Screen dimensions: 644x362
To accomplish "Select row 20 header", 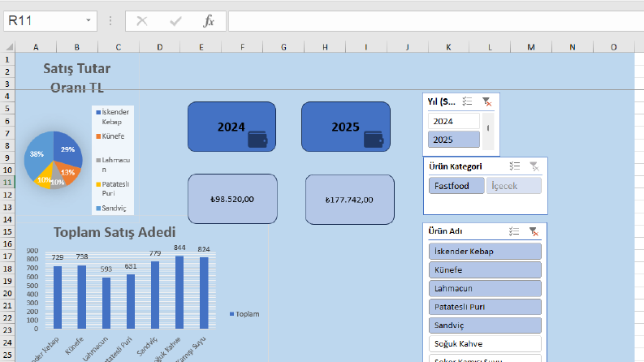I will 7,293.
